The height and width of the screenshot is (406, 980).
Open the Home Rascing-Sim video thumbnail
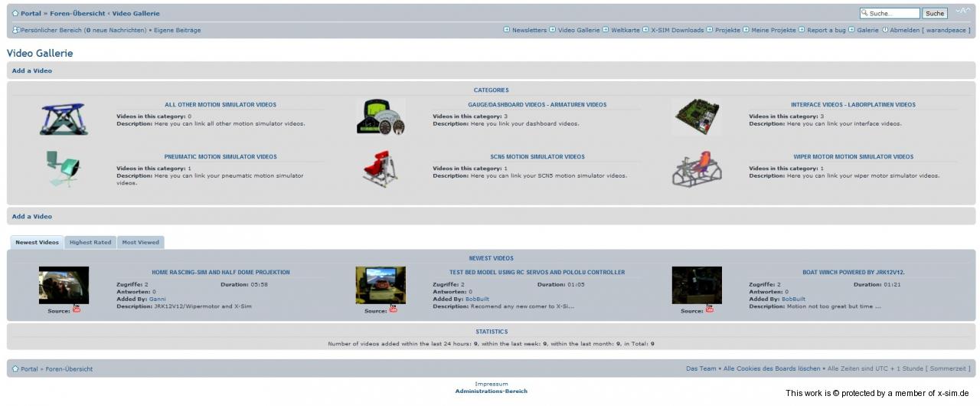64,285
